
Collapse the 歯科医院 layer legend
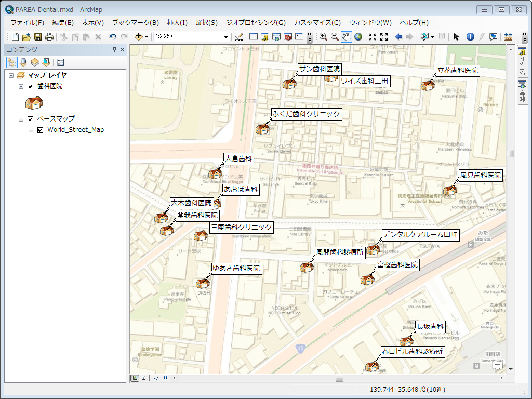pos(21,87)
